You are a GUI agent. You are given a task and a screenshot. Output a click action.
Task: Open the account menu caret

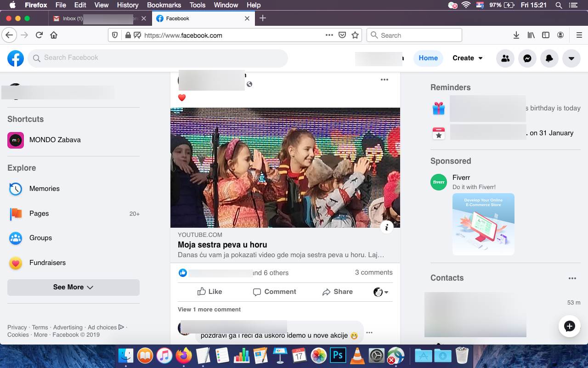pyautogui.click(x=571, y=58)
